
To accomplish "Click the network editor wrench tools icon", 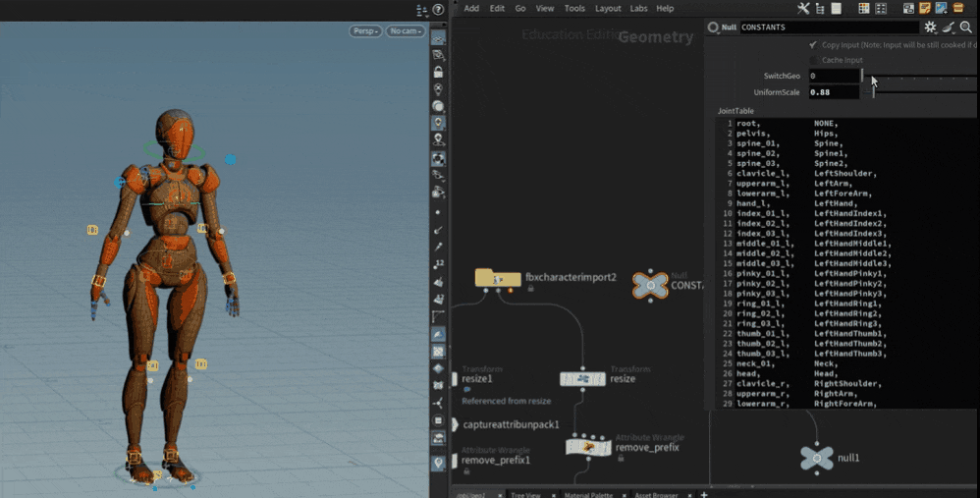I will [x=803, y=8].
